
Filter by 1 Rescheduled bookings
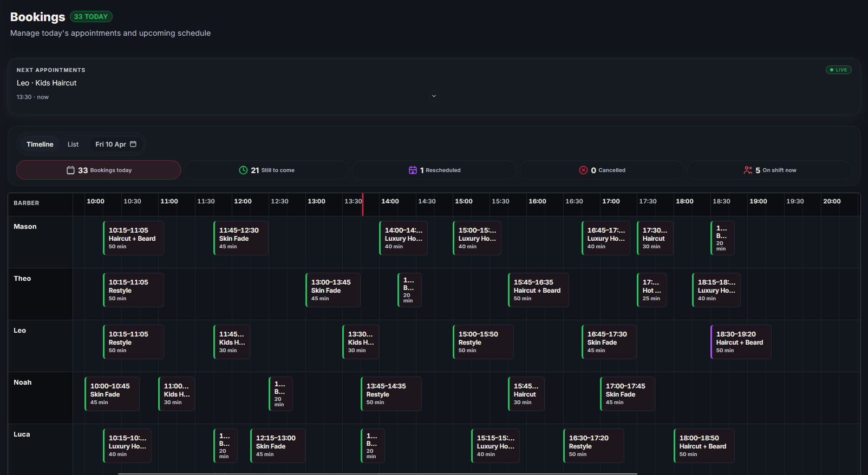coord(434,170)
